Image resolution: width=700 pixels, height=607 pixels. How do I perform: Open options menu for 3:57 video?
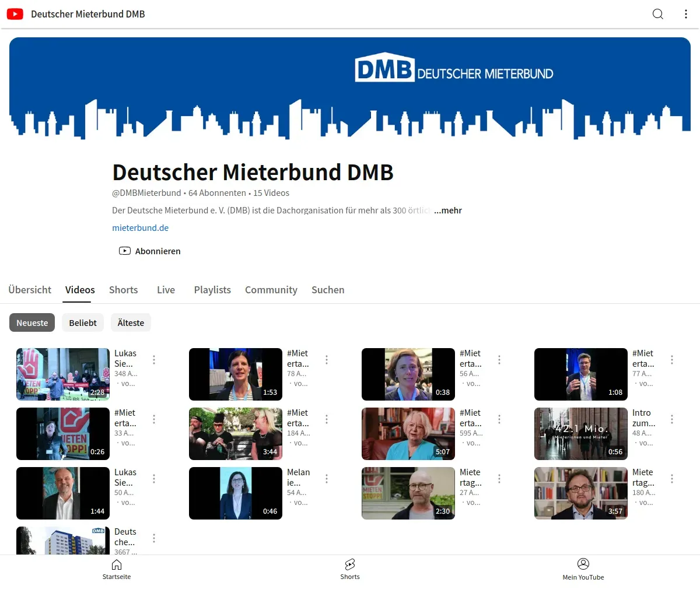coord(672,479)
